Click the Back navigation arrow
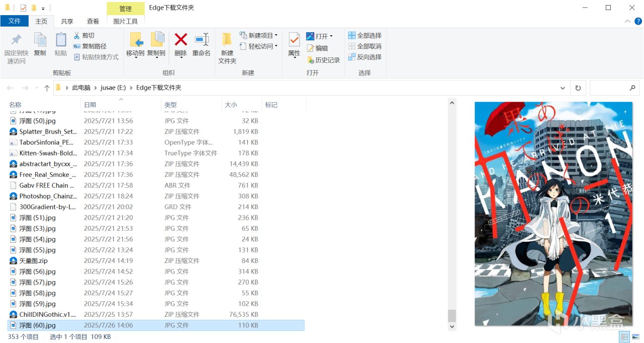The height and width of the screenshot is (343, 644). (x=10, y=88)
